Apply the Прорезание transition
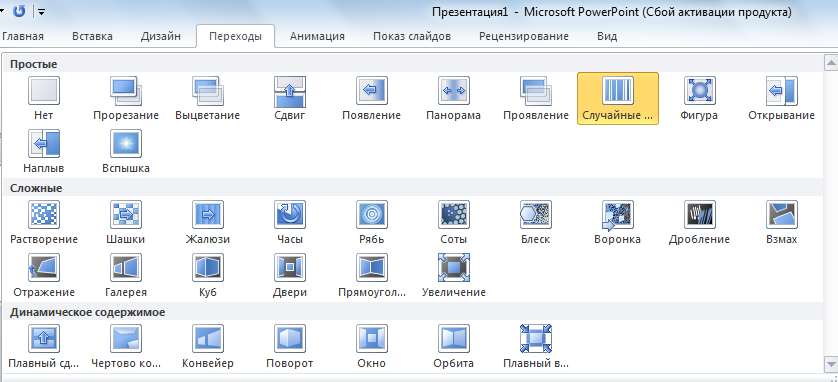Screen dimensions: 838x382 [x=126, y=98]
